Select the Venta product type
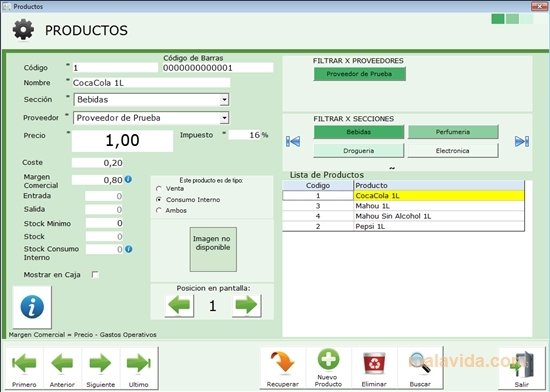Viewport: 550px width, 392px height. pyautogui.click(x=159, y=189)
